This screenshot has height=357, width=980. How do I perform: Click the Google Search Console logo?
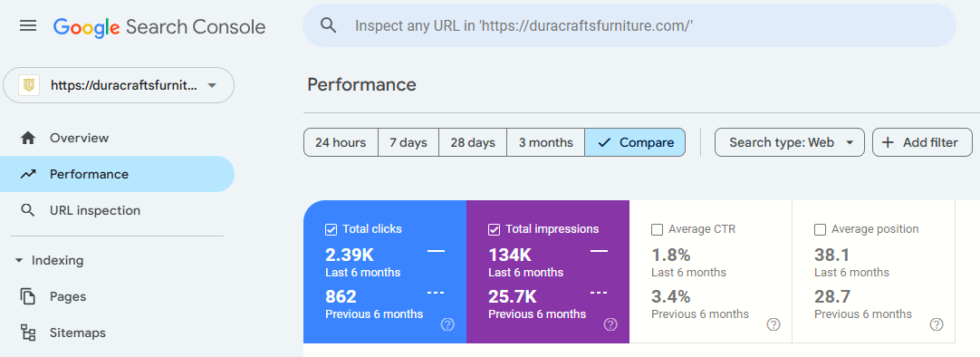tap(159, 27)
